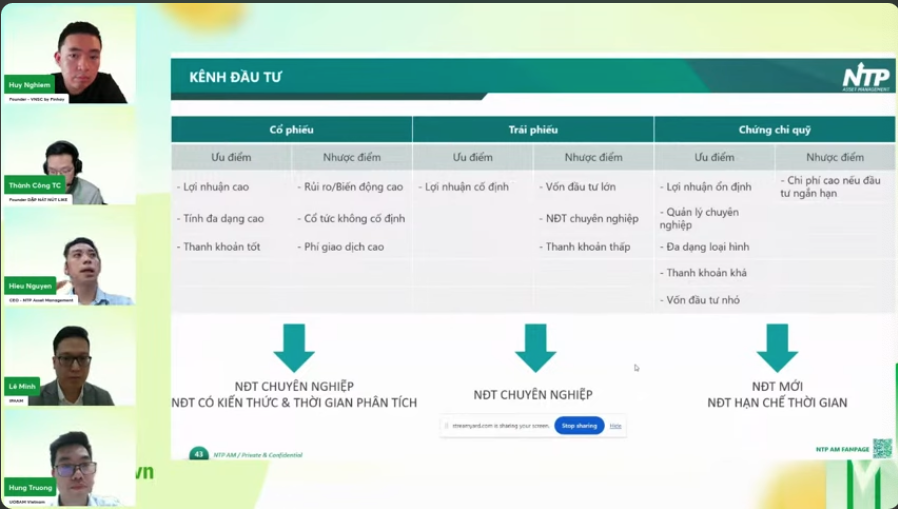Click the NTP AM FANPAGE label

(841, 450)
